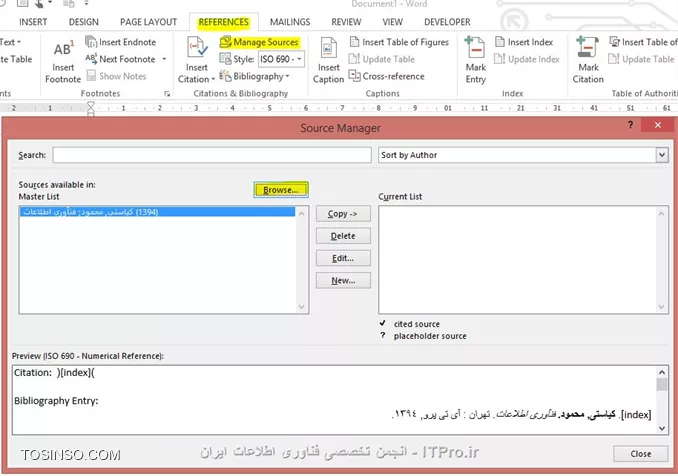Open Manage Sources

[x=259, y=42]
